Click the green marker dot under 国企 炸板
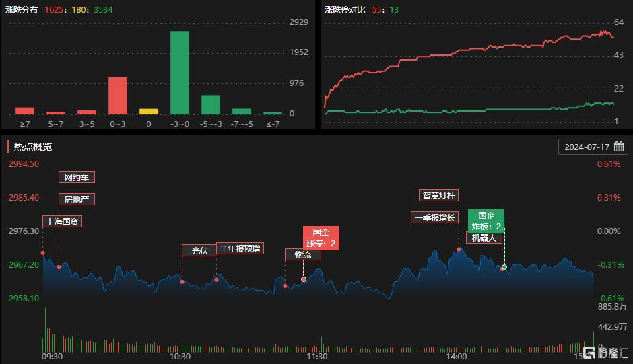This screenshot has height=364, width=633. [504, 267]
